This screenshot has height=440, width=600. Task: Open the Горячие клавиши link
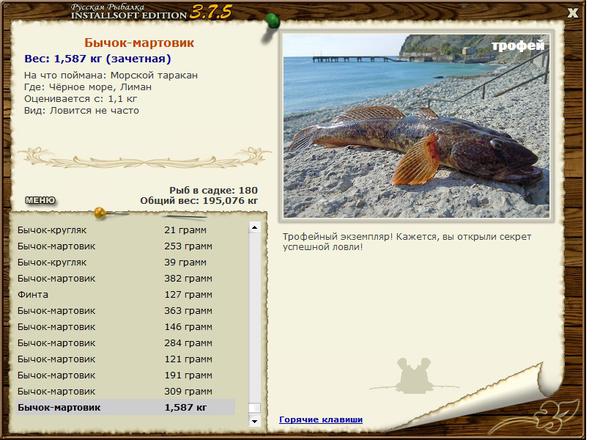click(321, 419)
